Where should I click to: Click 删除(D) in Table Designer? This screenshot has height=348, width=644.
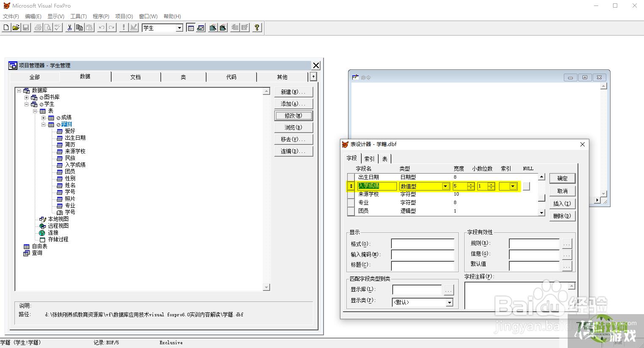pyautogui.click(x=562, y=216)
